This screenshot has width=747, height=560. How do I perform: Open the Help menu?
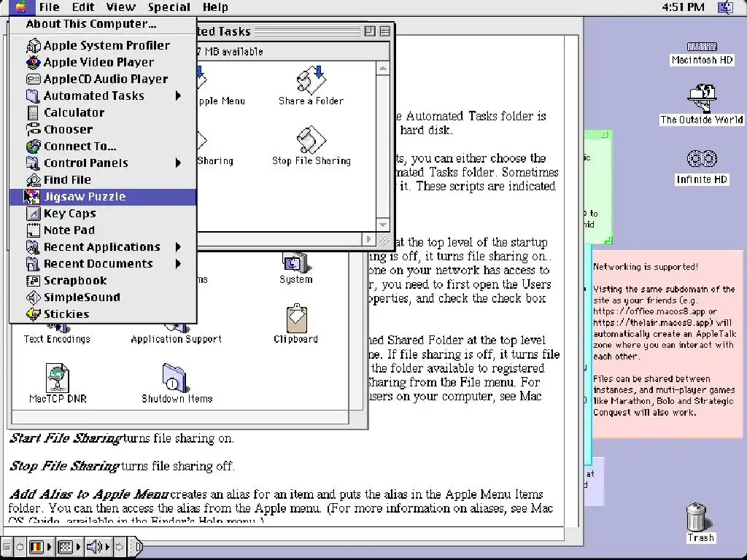pos(215,7)
